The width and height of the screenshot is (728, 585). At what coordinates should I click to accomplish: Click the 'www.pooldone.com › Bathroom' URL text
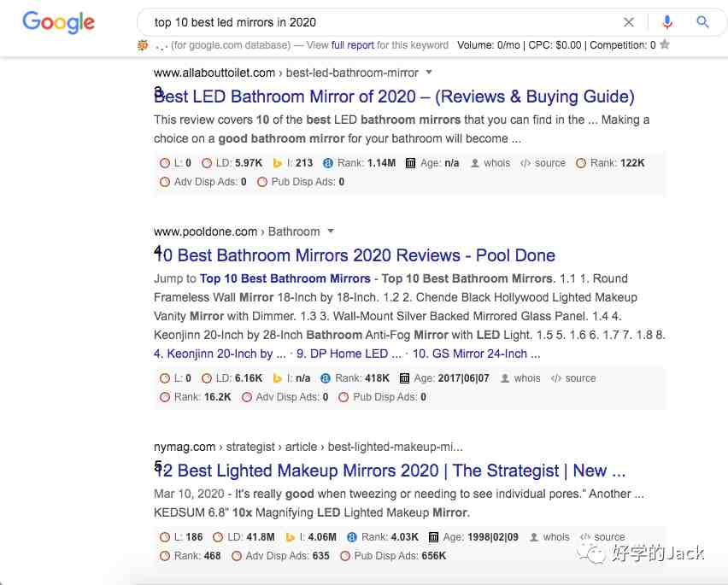pos(237,231)
